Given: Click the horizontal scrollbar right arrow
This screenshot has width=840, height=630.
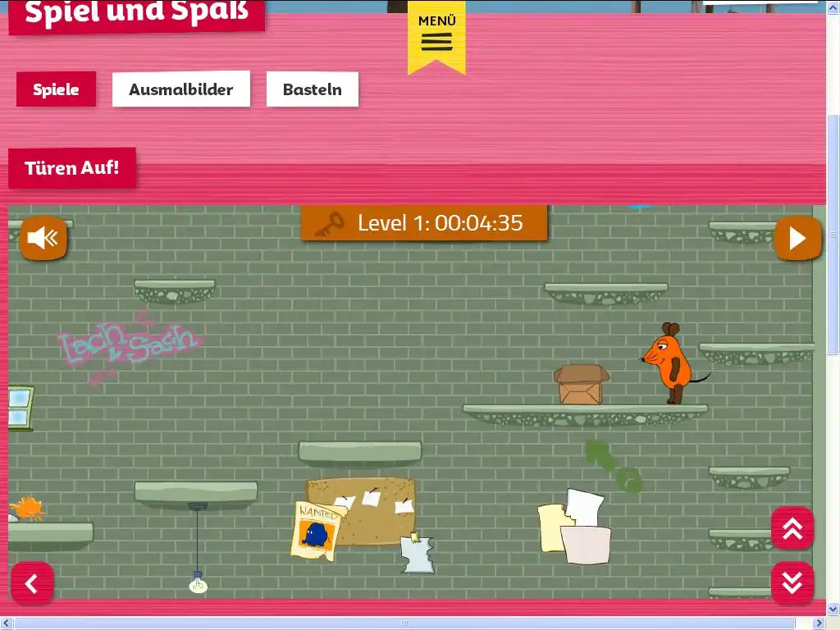Looking at the screenshot, I should coord(819,623).
